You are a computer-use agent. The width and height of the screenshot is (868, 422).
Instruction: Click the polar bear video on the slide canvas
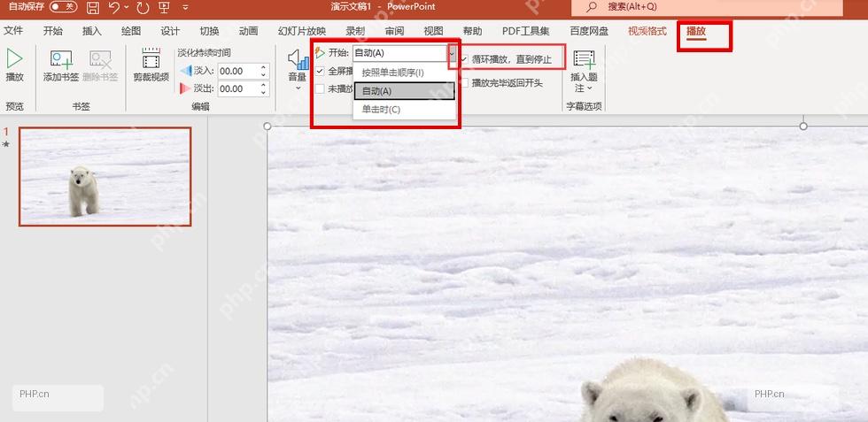click(568, 273)
